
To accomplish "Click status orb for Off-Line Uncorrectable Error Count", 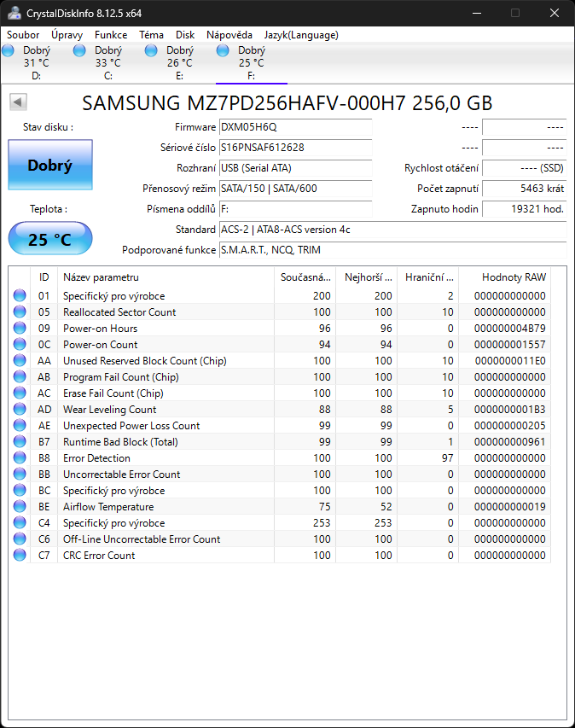I will (x=20, y=539).
